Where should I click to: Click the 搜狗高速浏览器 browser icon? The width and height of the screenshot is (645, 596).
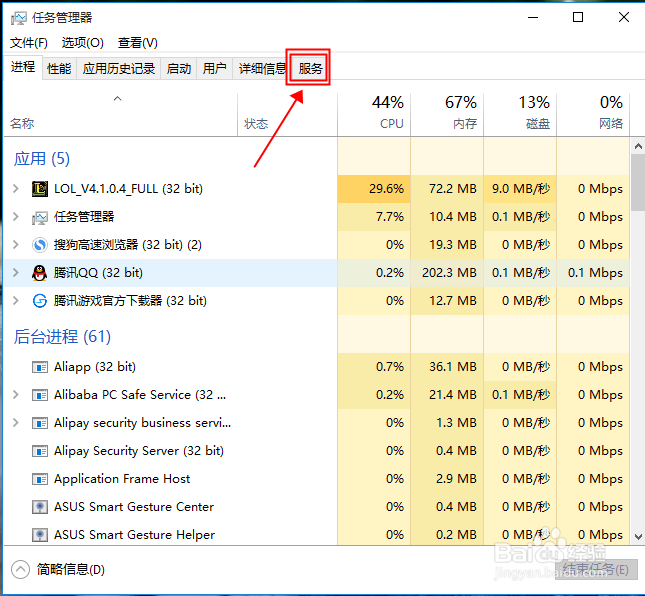[39, 245]
